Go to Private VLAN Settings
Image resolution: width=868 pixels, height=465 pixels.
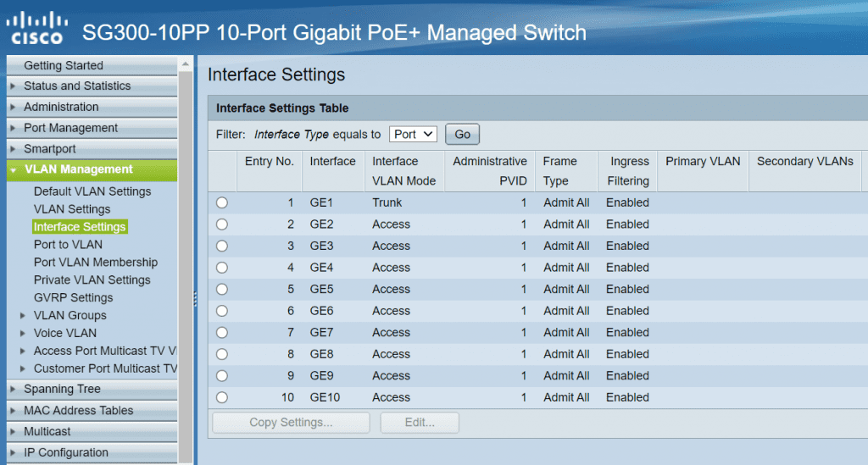coord(92,280)
